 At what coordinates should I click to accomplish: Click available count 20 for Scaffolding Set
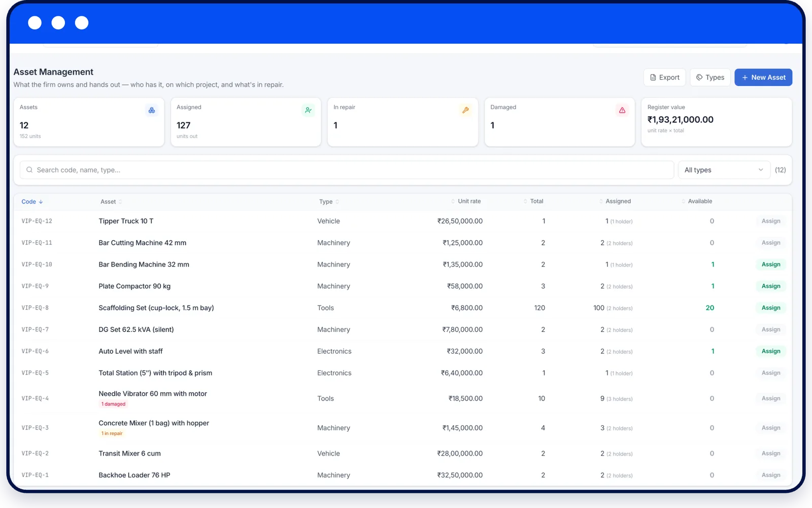coord(710,308)
